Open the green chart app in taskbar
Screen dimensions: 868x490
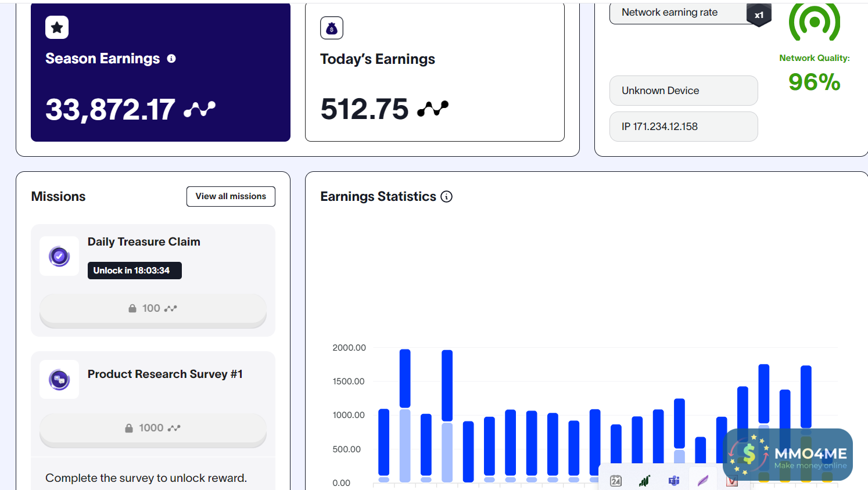point(644,481)
